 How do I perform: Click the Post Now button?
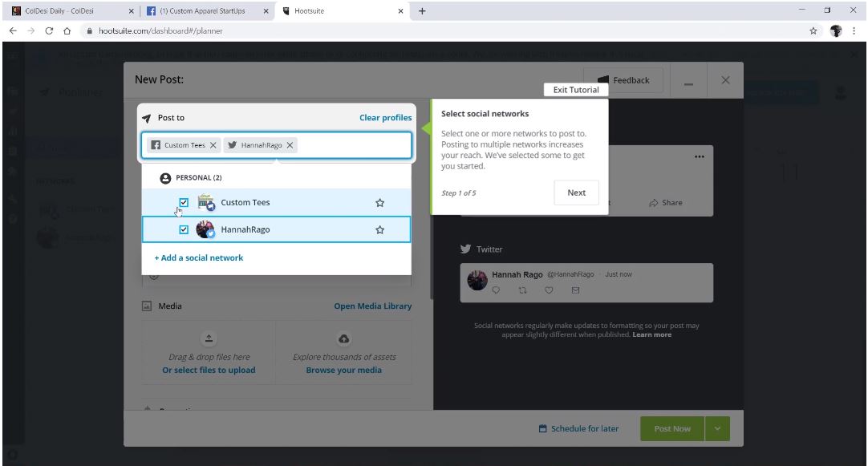(672, 429)
